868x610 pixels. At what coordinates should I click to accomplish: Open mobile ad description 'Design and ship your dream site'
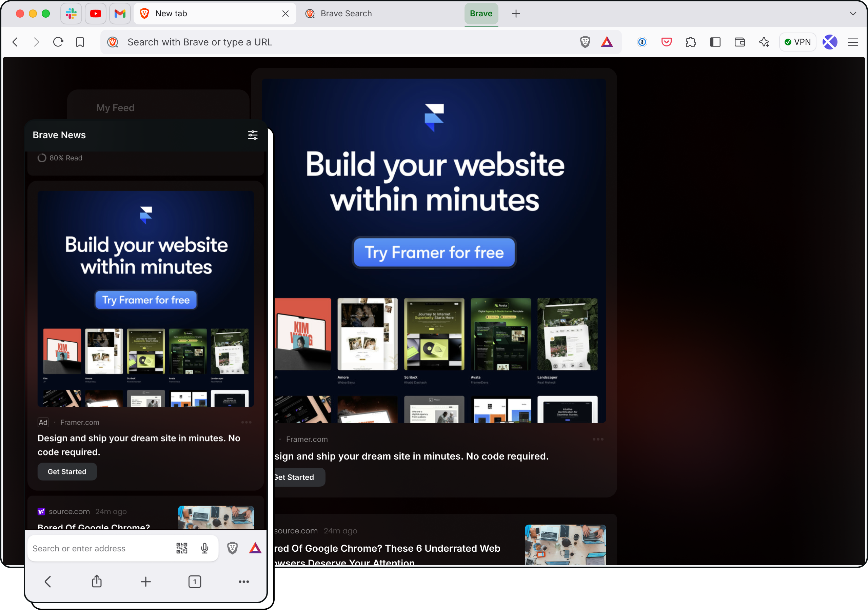coord(139,445)
